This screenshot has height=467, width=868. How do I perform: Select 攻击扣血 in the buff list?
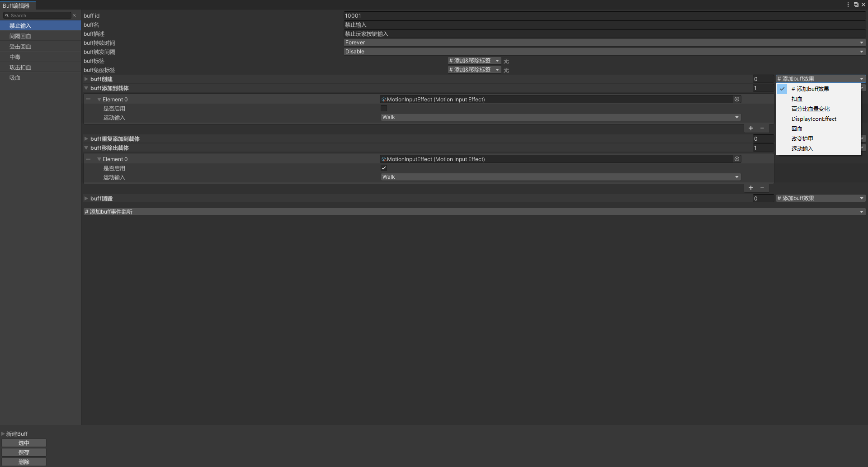coord(40,67)
